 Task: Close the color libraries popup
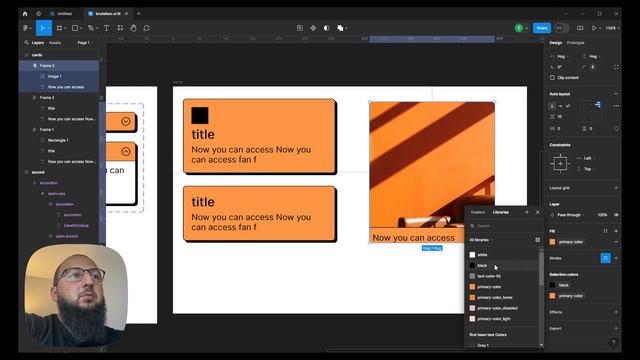tap(538, 212)
